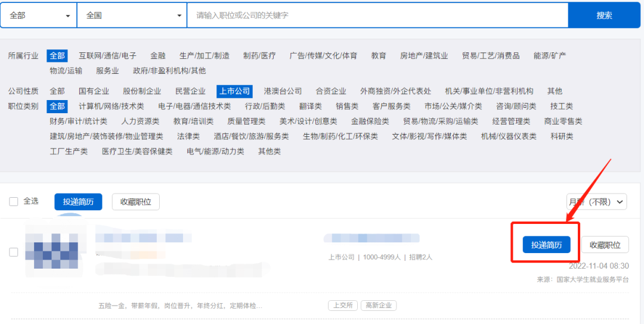The image size is (644, 324).
Task: Filter by 房地产/建筑业 industry
Action: [x=424, y=56]
